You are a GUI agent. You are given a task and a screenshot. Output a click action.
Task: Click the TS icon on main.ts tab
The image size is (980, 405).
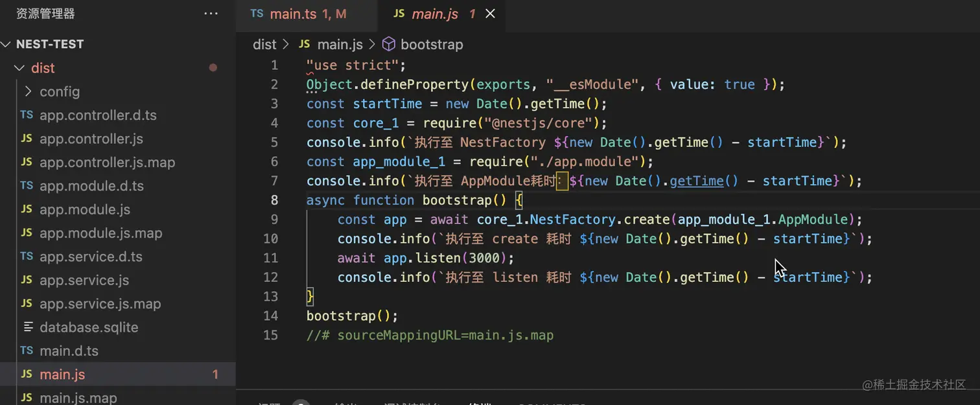point(257,14)
